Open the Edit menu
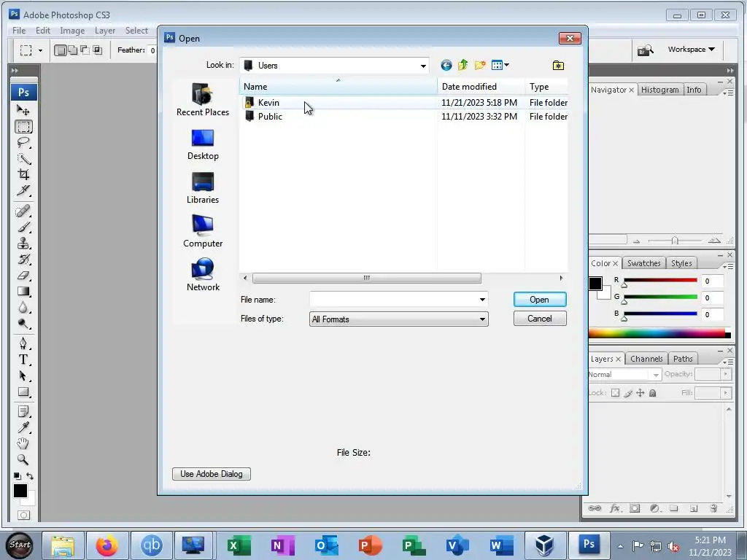The image size is (747, 560). [x=43, y=31]
